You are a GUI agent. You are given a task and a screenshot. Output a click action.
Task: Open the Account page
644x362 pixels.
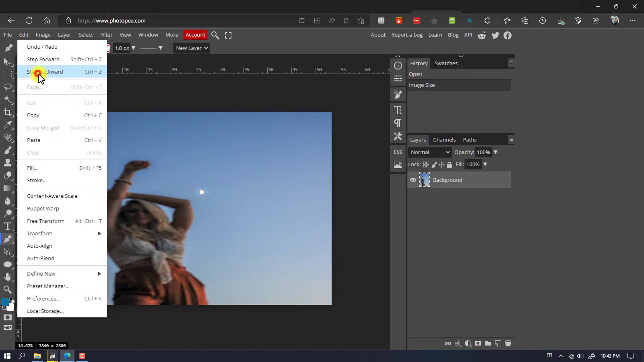pyautogui.click(x=195, y=35)
